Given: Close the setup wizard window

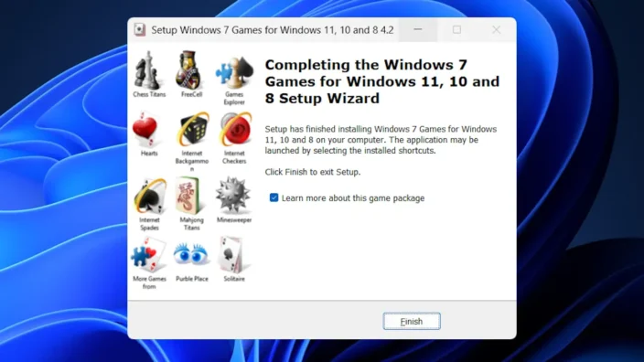Looking at the screenshot, I should [496, 29].
